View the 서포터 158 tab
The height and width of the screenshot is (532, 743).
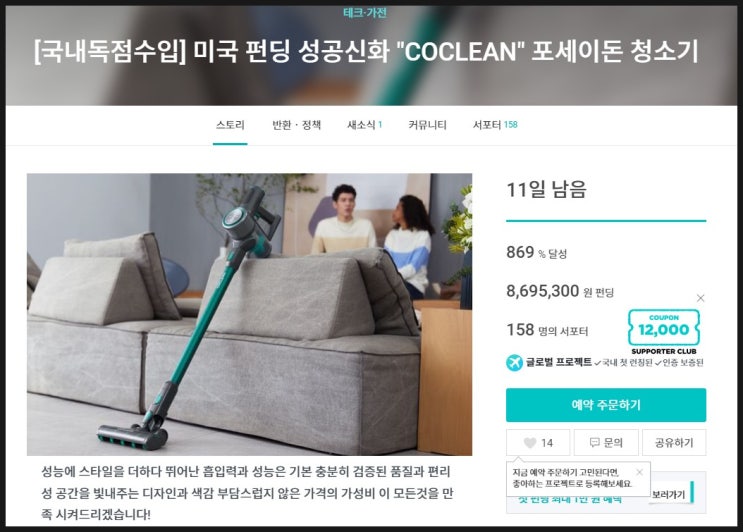click(x=495, y=125)
